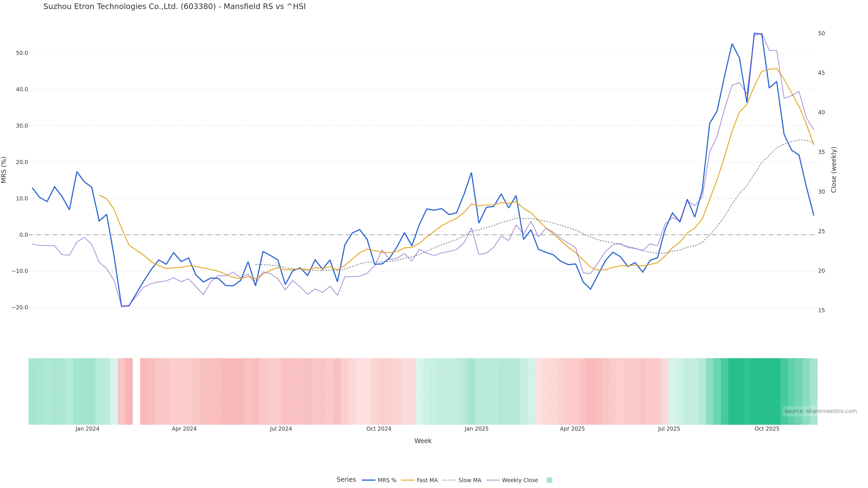
Task: Select the Oct 2025 x-axis label
Action: [767, 429]
